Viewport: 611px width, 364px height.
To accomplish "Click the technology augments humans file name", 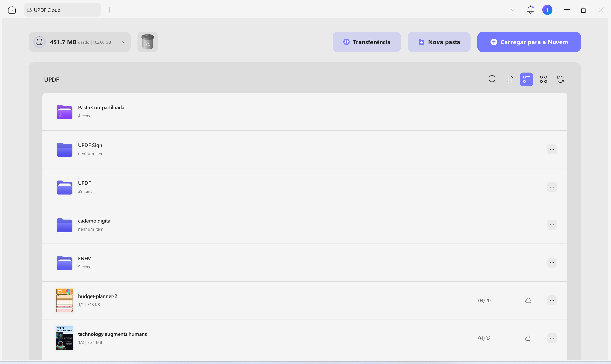I will [112, 334].
